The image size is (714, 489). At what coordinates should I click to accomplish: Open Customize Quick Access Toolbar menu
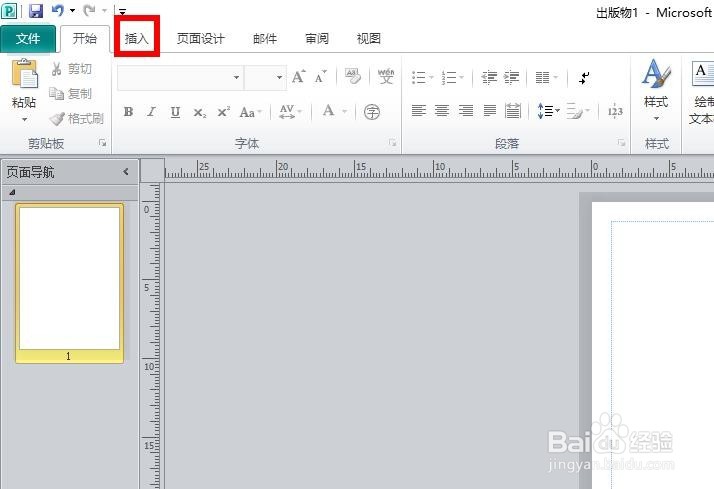pyautogui.click(x=122, y=11)
